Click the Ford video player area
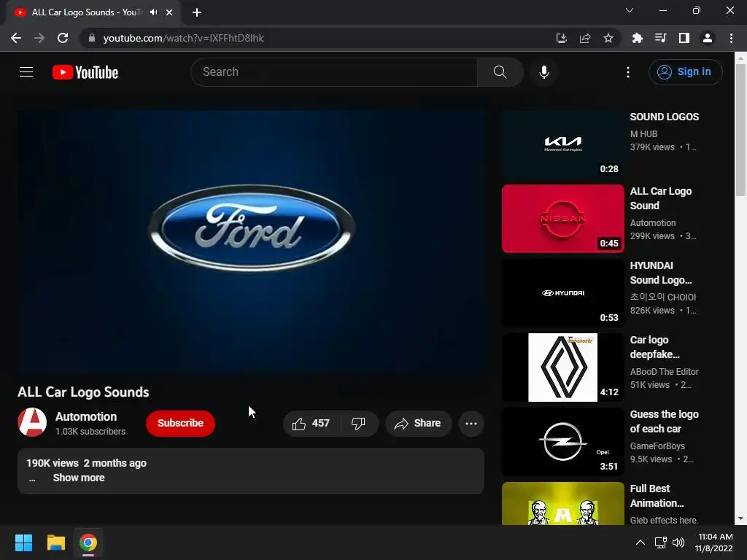The width and height of the screenshot is (747, 560). pyautogui.click(x=251, y=242)
